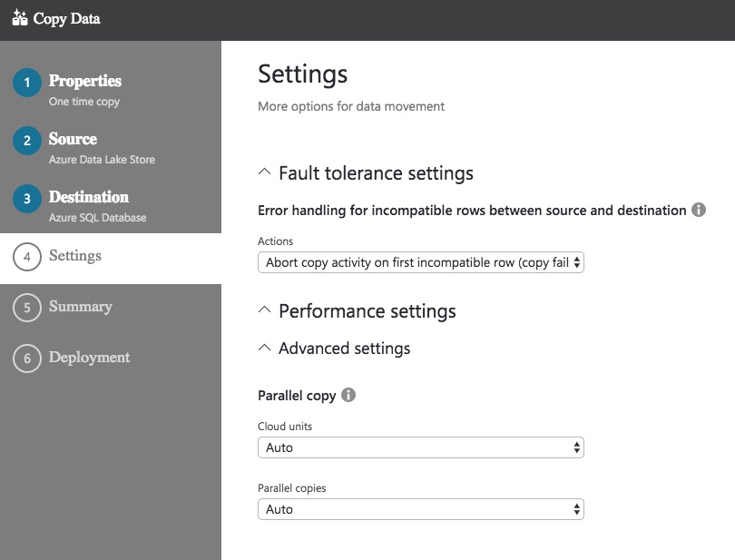Image resolution: width=735 pixels, height=560 pixels.
Task: Open the Deployment step label
Action: pos(90,358)
